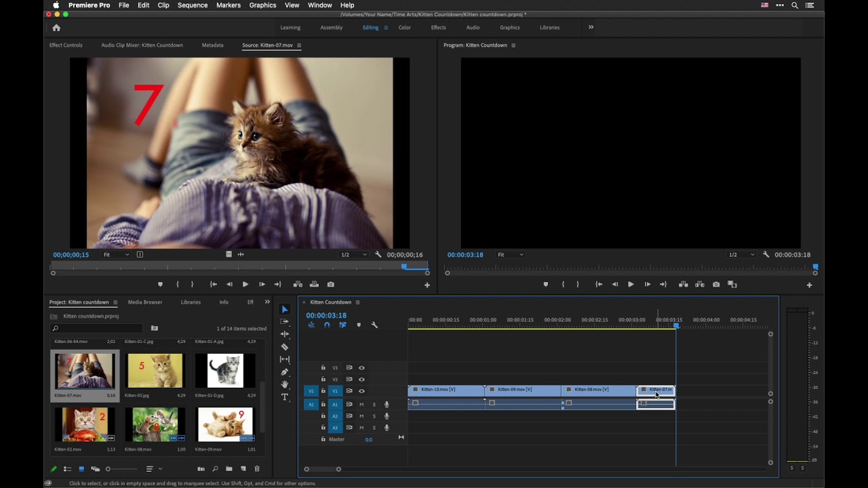
Task: Click the Home icon
Action: click(x=56, y=28)
